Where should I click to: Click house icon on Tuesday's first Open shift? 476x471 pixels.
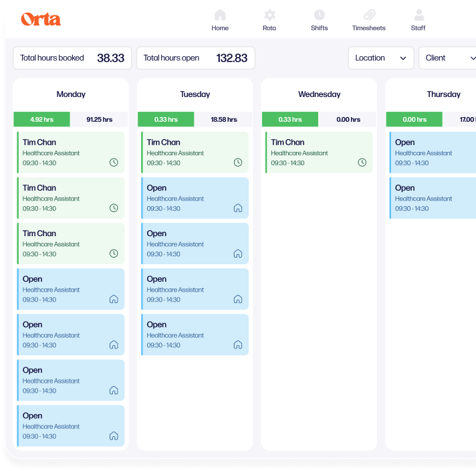point(237,208)
